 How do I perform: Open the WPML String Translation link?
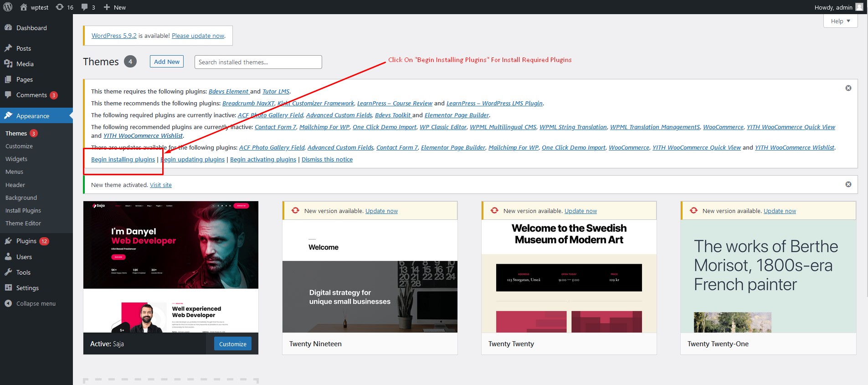coord(573,127)
